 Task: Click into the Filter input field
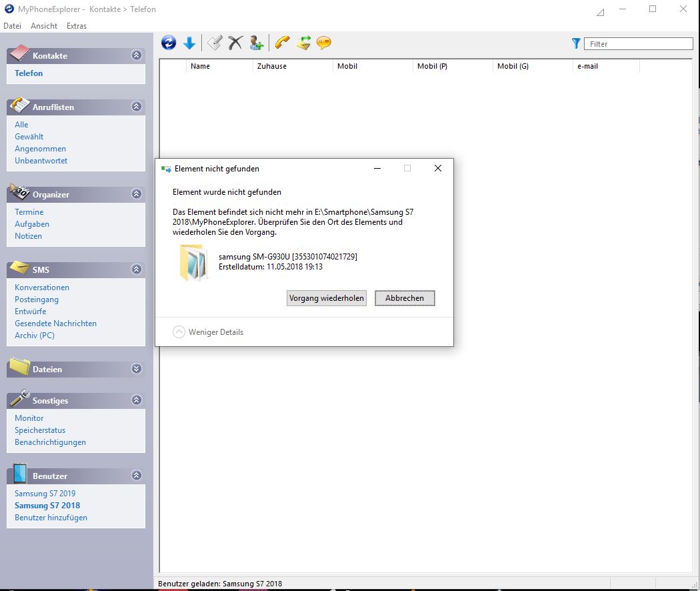(639, 44)
